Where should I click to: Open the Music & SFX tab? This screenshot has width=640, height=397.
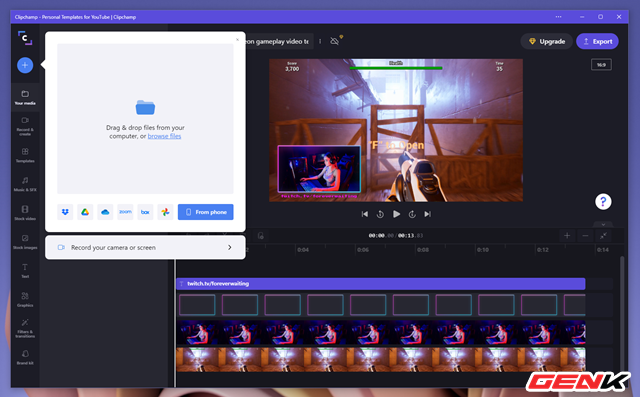25,184
